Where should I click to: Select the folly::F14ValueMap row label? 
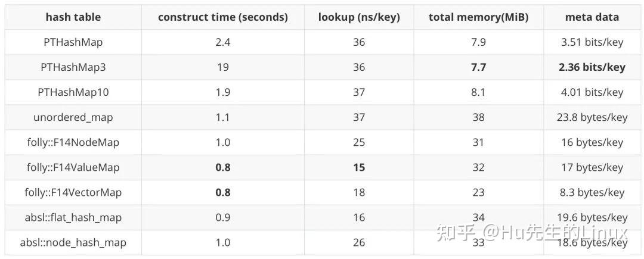[73, 167]
